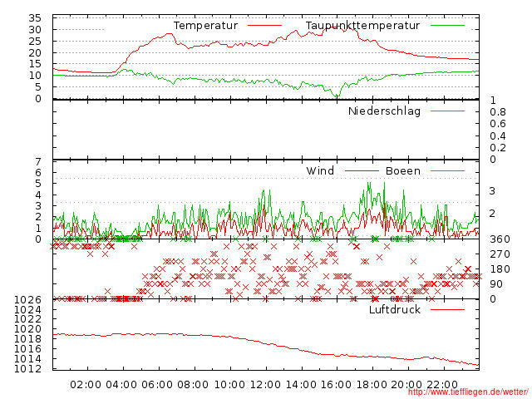Click the 360 wind direction axis value

(500, 239)
